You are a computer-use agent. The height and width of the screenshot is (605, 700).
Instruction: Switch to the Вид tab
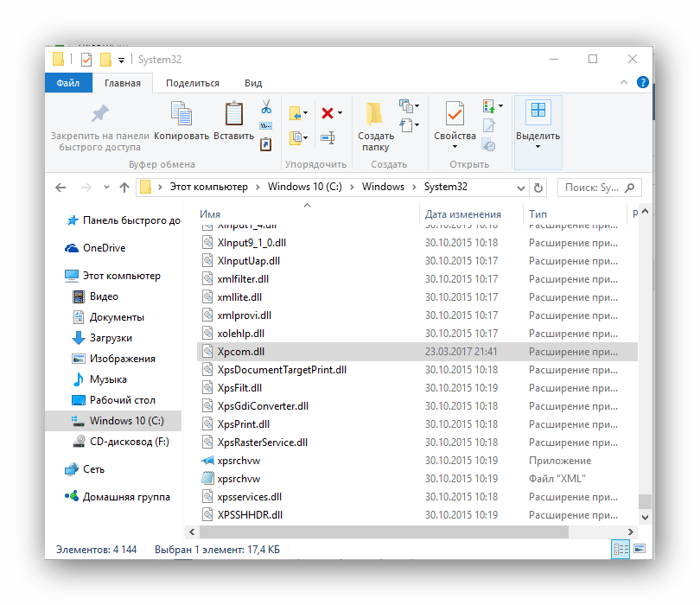[253, 83]
